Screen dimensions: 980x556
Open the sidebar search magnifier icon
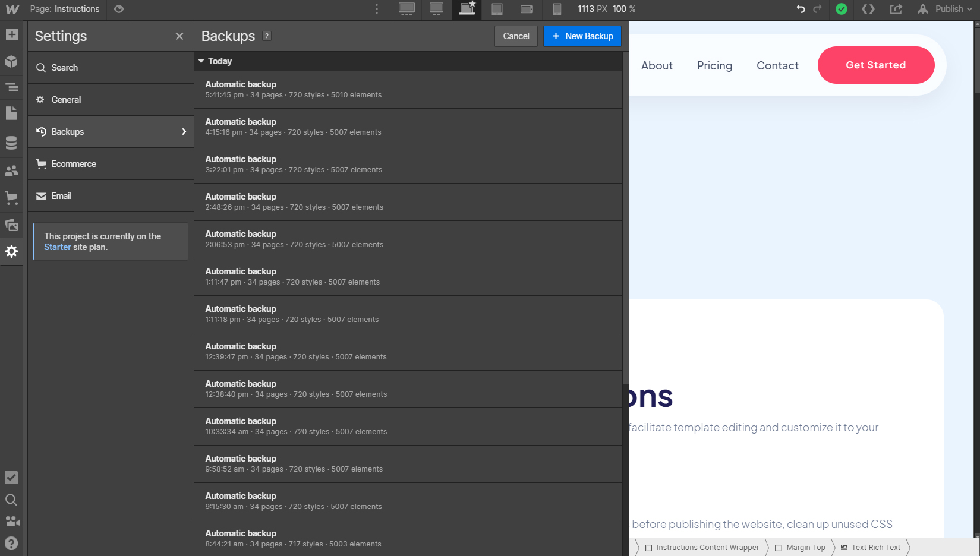11,500
